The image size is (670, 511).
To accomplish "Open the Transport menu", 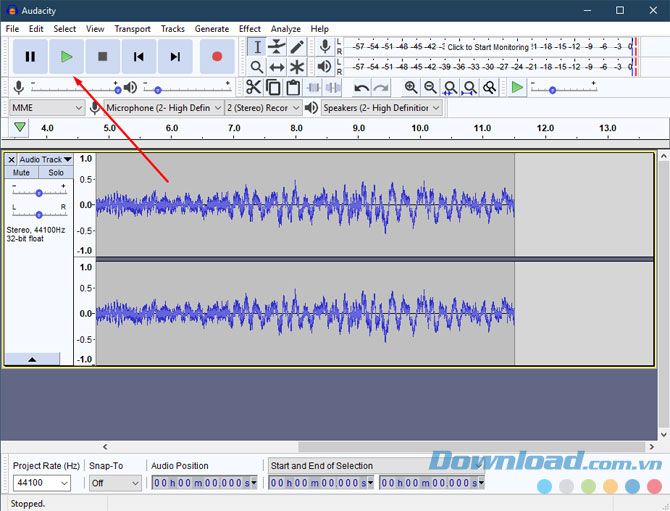I will click(132, 29).
